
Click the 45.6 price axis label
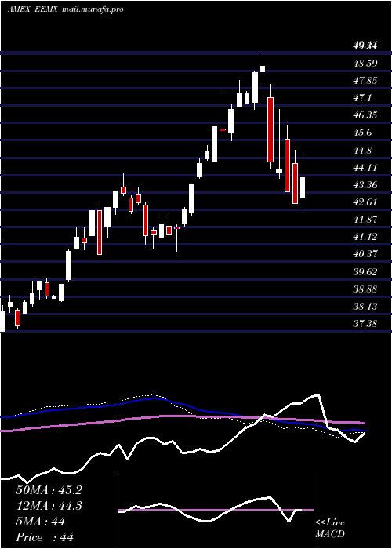click(362, 133)
